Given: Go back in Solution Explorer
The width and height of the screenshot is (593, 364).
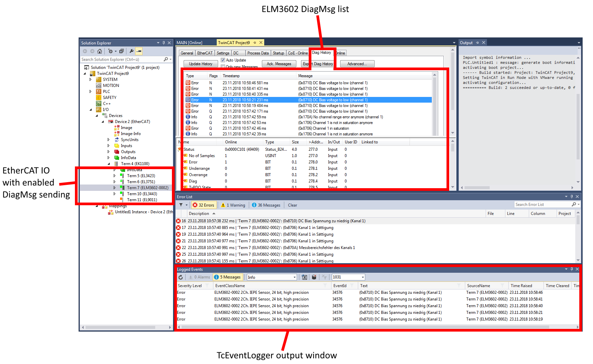Looking at the screenshot, I should [85, 51].
